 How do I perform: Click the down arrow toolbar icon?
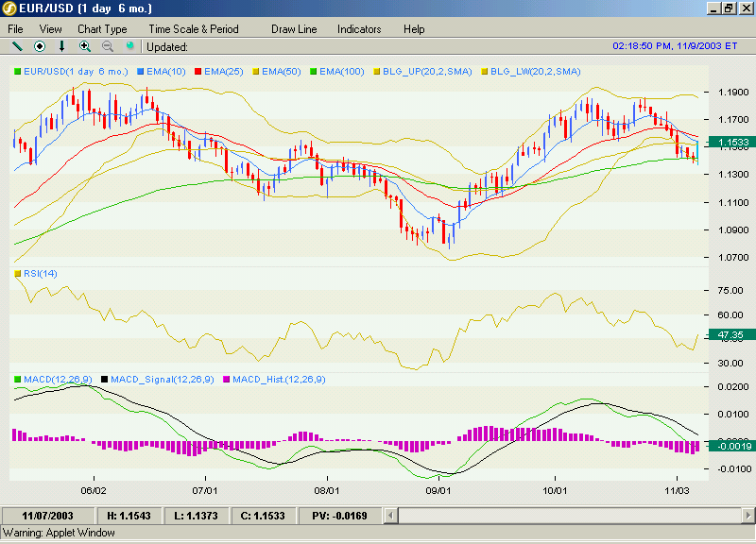click(61, 46)
